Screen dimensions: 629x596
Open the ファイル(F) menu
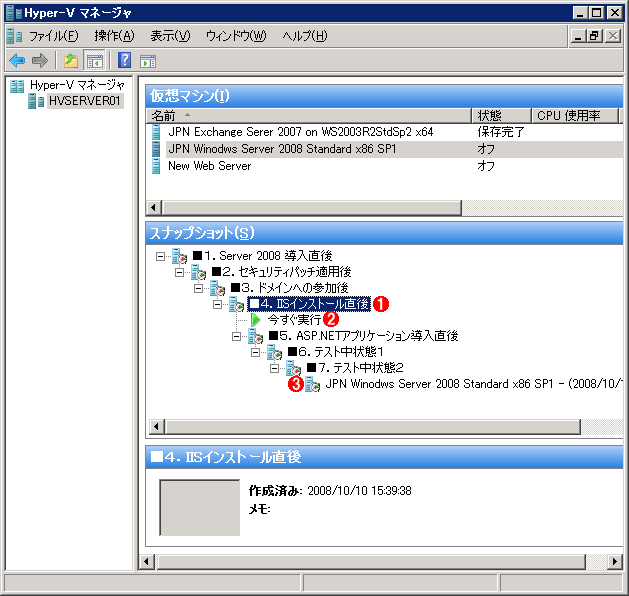coord(54,36)
